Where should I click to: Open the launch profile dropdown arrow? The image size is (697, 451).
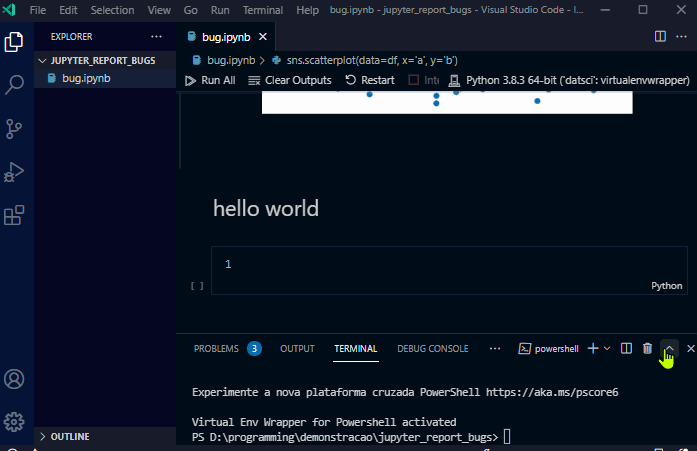tap(607, 348)
